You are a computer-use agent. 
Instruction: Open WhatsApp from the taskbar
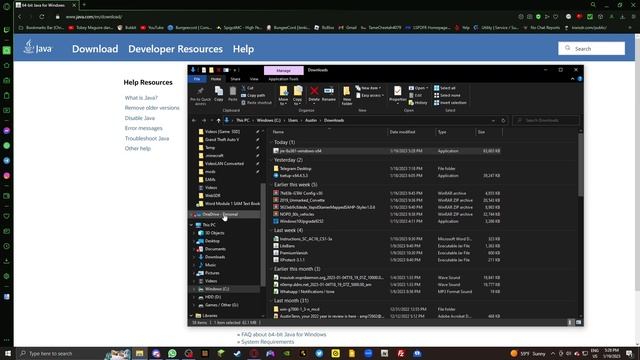(x=172, y=353)
